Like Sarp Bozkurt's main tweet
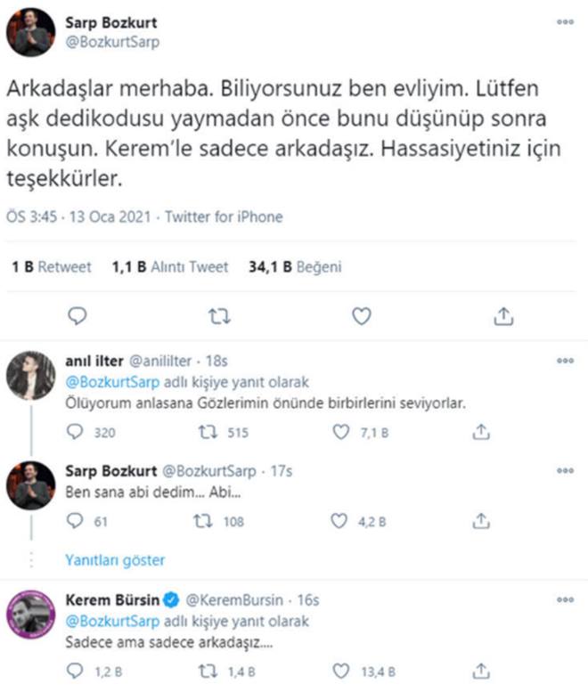The image size is (588, 700). click(x=362, y=316)
